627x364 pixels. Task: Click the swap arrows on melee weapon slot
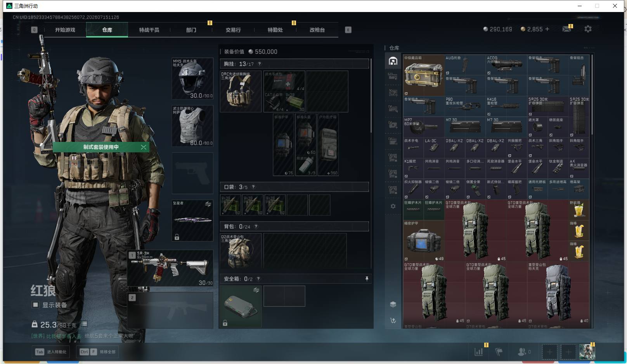208,204
